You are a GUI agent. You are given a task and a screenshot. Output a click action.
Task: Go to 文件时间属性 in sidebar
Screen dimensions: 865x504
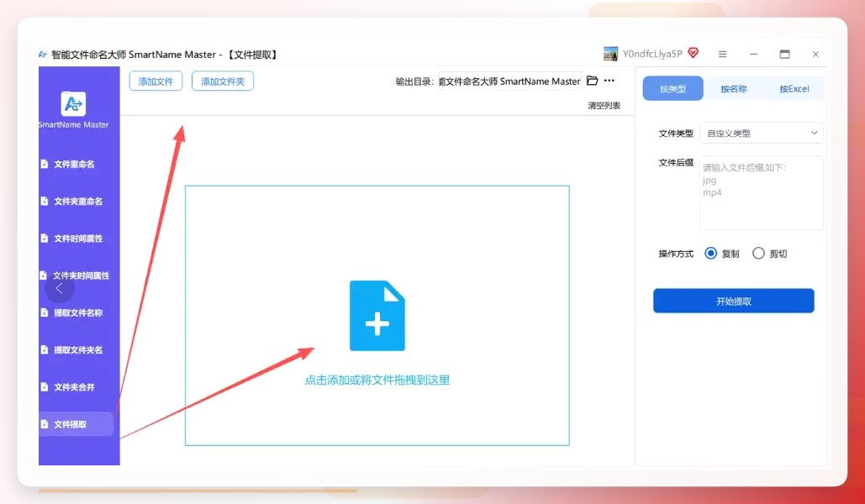point(75,239)
